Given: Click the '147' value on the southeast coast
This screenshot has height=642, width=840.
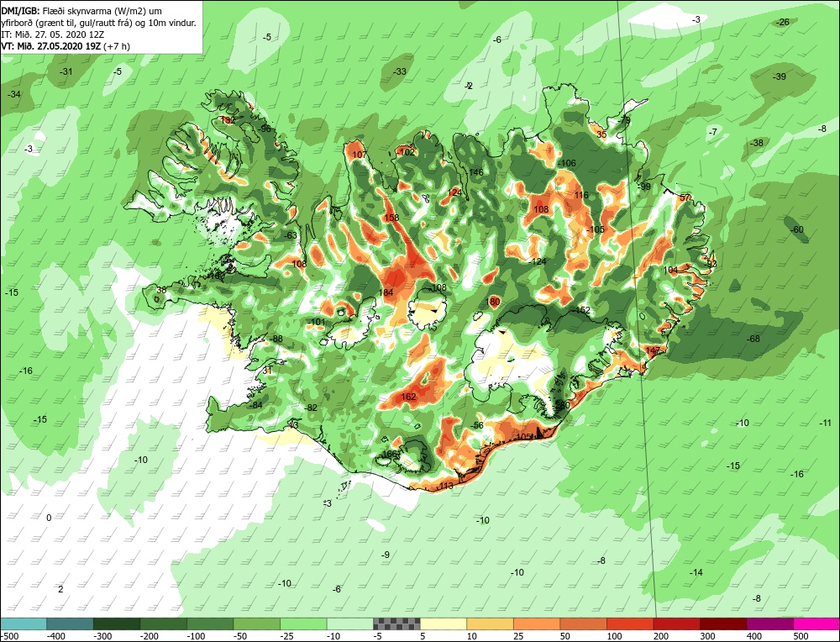Looking at the screenshot, I should [x=653, y=350].
